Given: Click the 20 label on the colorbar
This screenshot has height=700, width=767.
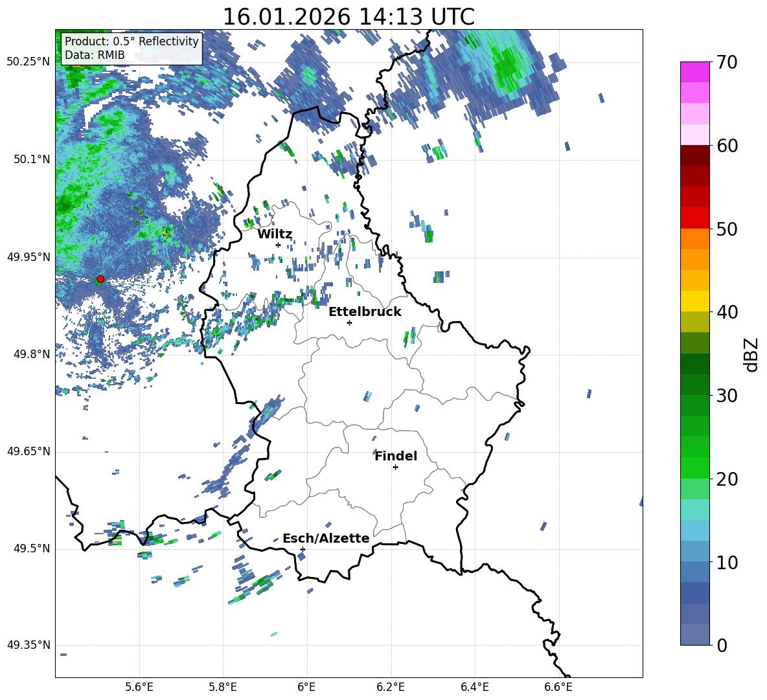Looking at the screenshot, I should tap(727, 479).
